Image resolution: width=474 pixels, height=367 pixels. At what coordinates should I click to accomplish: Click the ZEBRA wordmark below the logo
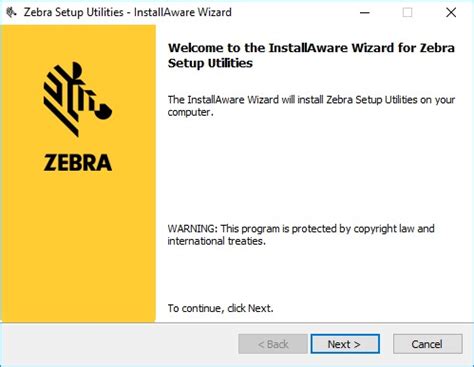[78, 162]
